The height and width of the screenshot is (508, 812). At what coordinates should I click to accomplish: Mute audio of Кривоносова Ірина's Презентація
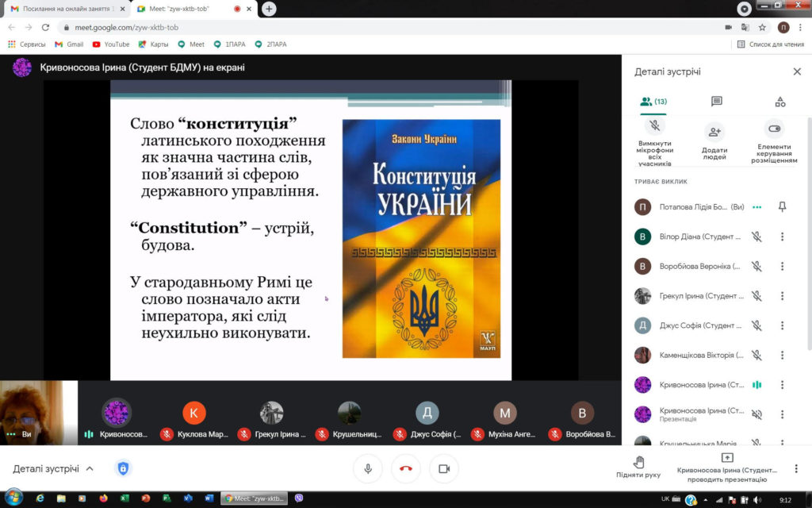click(x=756, y=414)
